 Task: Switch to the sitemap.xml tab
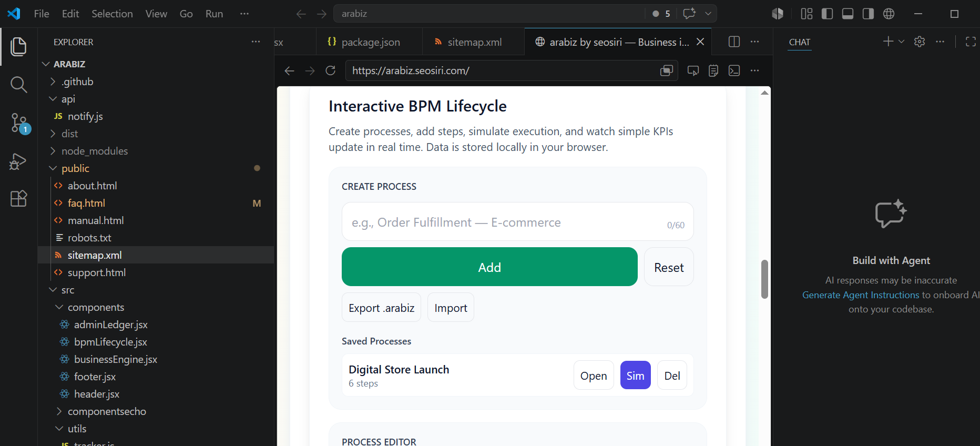click(474, 42)
